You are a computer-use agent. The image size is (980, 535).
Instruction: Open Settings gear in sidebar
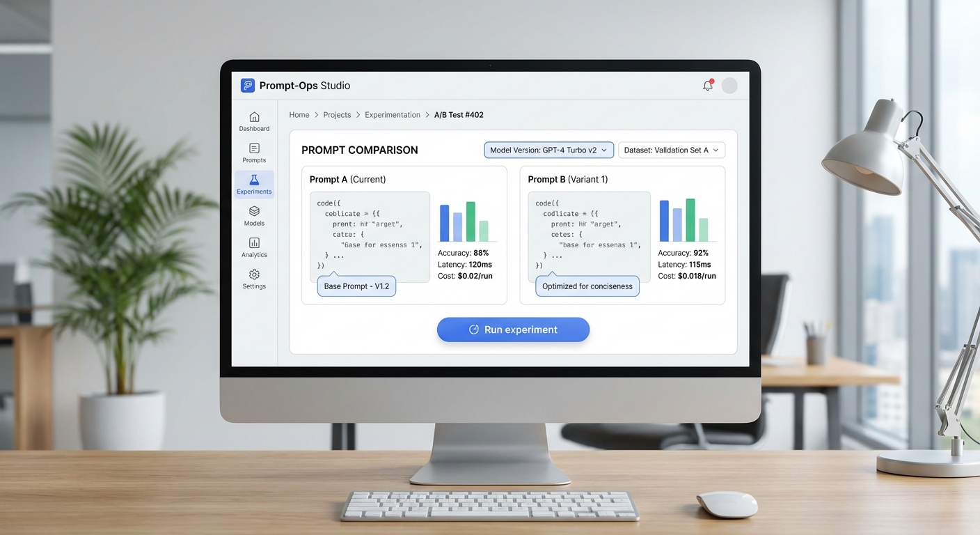[x=254, y=279]
